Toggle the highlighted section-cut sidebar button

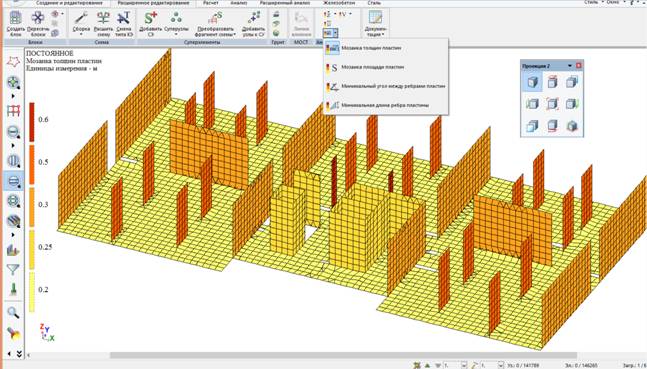click(x=14, y=181)
